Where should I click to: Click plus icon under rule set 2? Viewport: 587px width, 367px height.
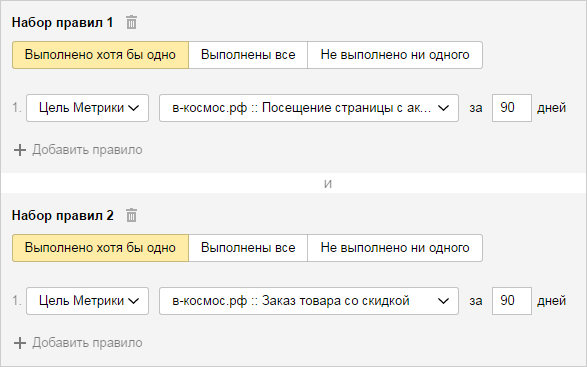coord(20,343)
